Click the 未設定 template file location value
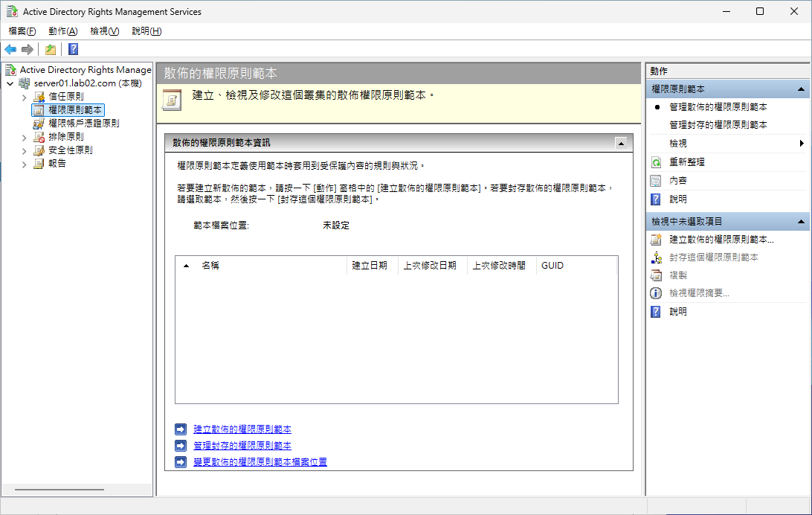812x515 pixels. (x=336, y=226)
